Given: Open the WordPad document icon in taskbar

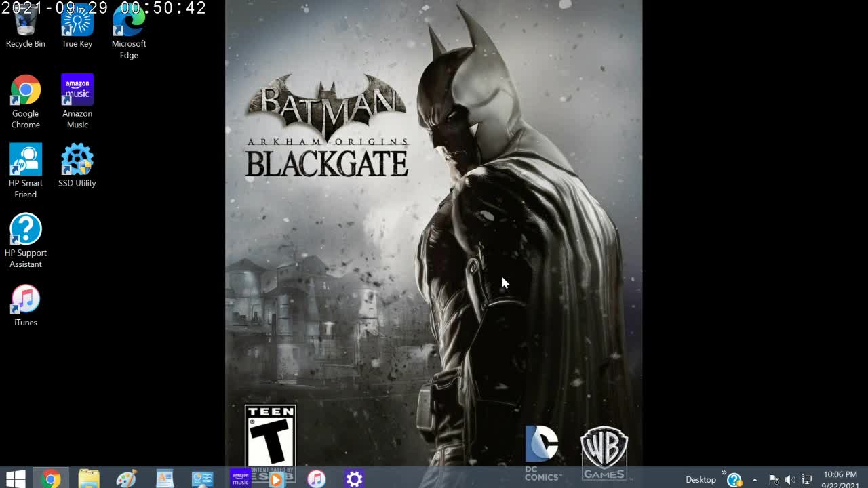Looking at the screenshot, I should tap(164, 479).
